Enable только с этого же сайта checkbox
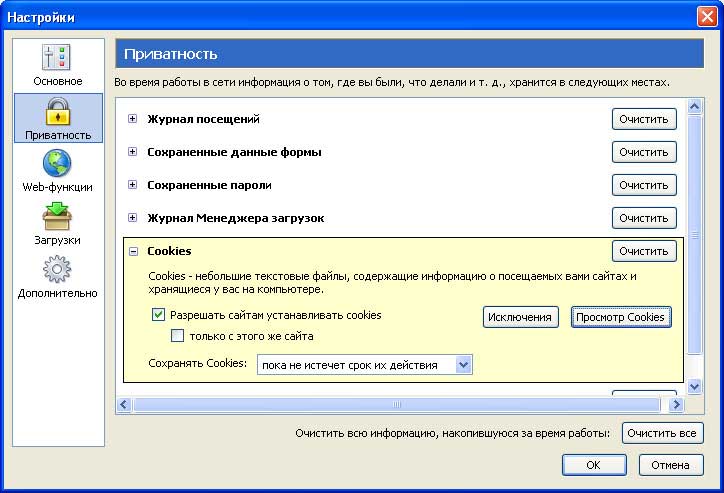724x493 pixels. (x=177, y=336)
